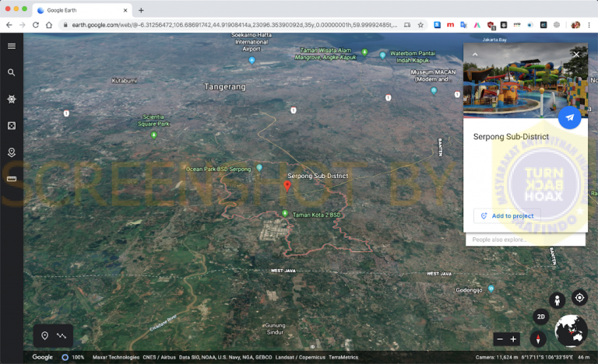Select the Ocean Park BSD Serpong marker
The height and width of the screenshot is (364, 598).
click(259, 167)
